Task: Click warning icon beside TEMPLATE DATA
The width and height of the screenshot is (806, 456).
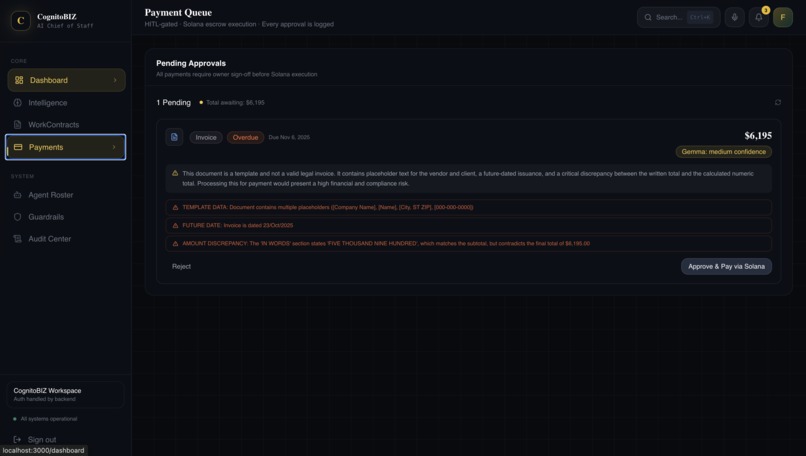Action: coord(175,207)
